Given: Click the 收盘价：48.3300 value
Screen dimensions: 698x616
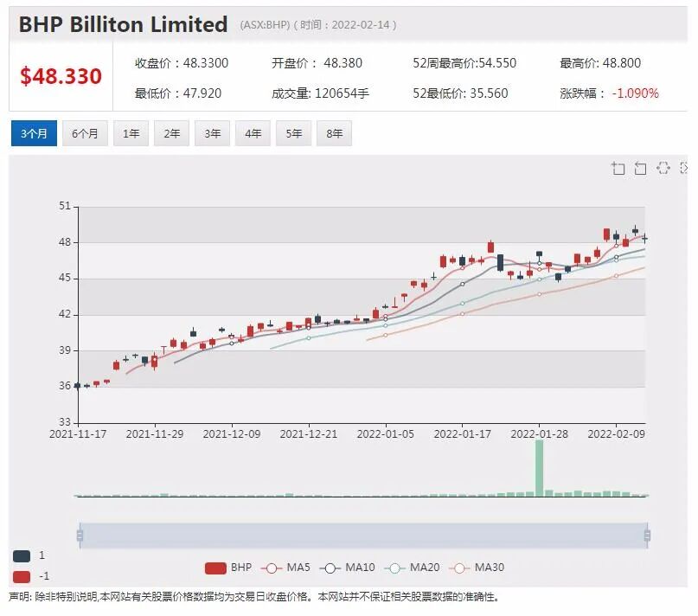Looking at the screenshot, I should click(x=182, y=63).
